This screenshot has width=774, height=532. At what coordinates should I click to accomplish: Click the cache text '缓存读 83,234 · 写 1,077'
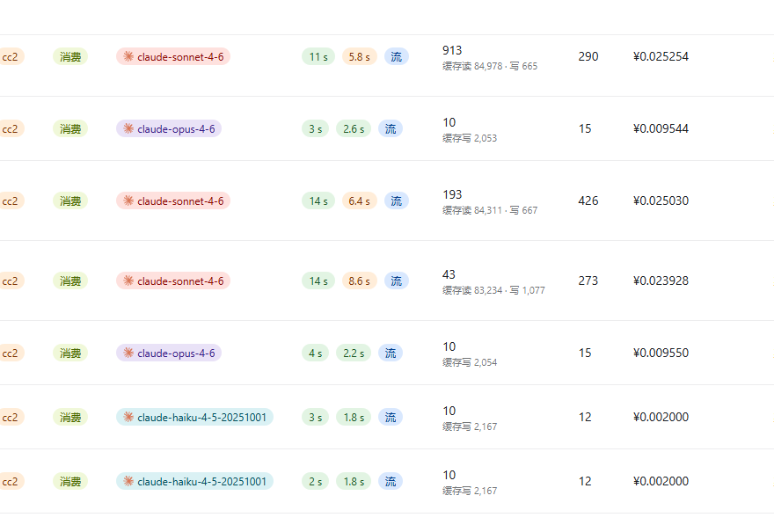tap(493, 290)
